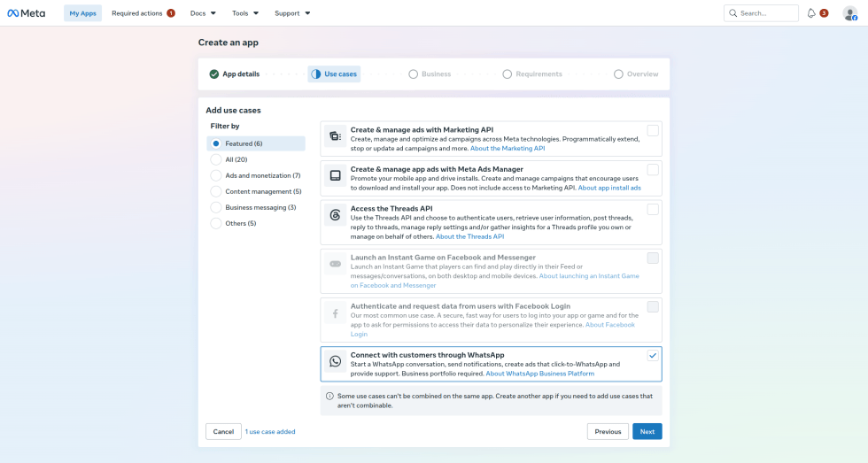Viewport: 868px width, 463px height.
Task: Open Required actions in the top bar
Action: click(x=143, y=13)
